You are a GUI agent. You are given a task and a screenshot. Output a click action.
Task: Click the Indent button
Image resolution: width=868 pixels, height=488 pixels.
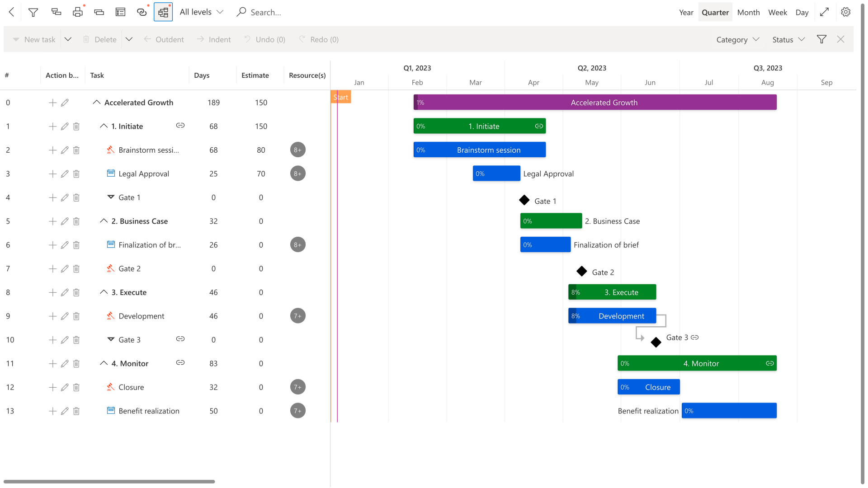click(x=214, y=40)
